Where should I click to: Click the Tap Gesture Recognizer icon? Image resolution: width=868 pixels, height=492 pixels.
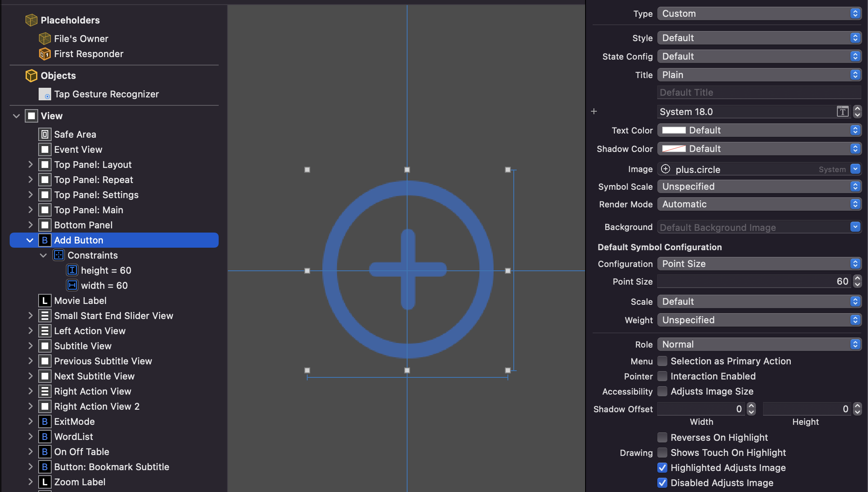(x=44, y=94)
